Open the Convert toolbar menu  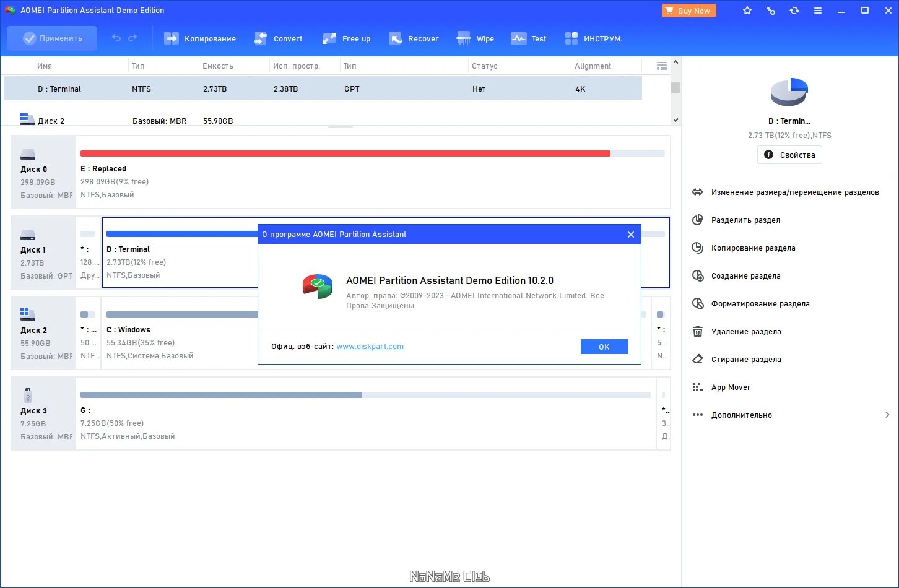tap(278, 38)
